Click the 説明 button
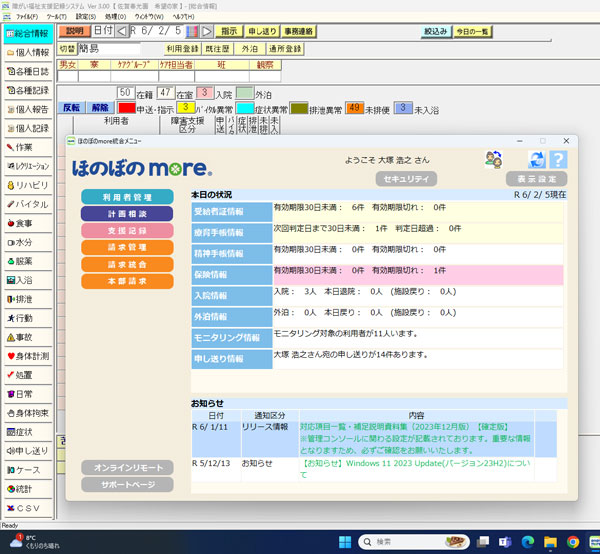 pyautogui.click(x=75, y=31)
